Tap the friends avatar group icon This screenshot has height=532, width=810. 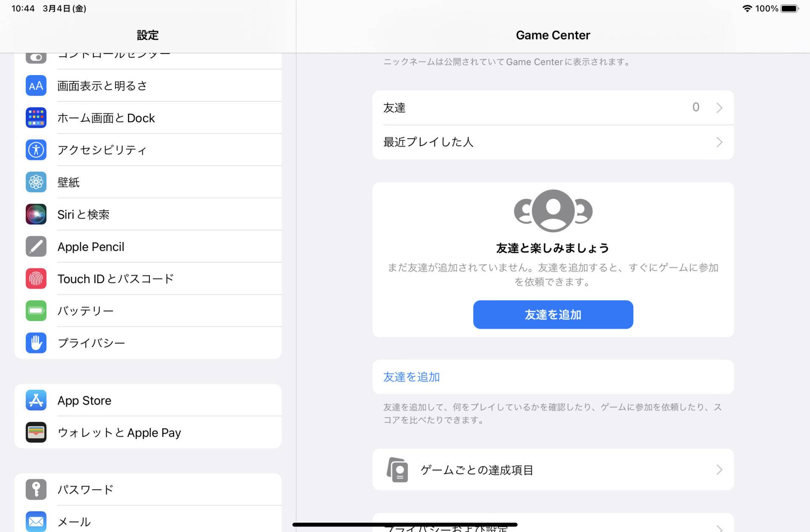coord(553,211)
